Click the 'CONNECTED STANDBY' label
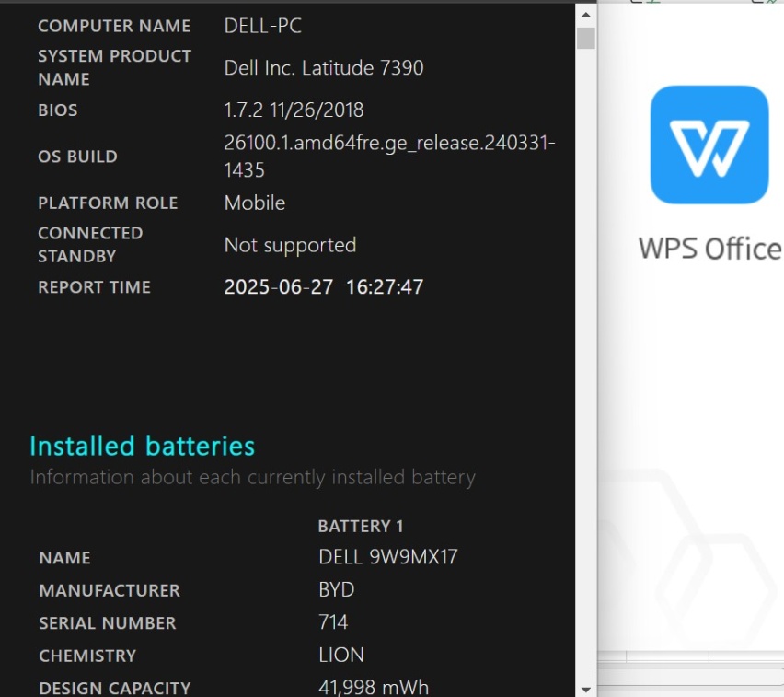 90,245
